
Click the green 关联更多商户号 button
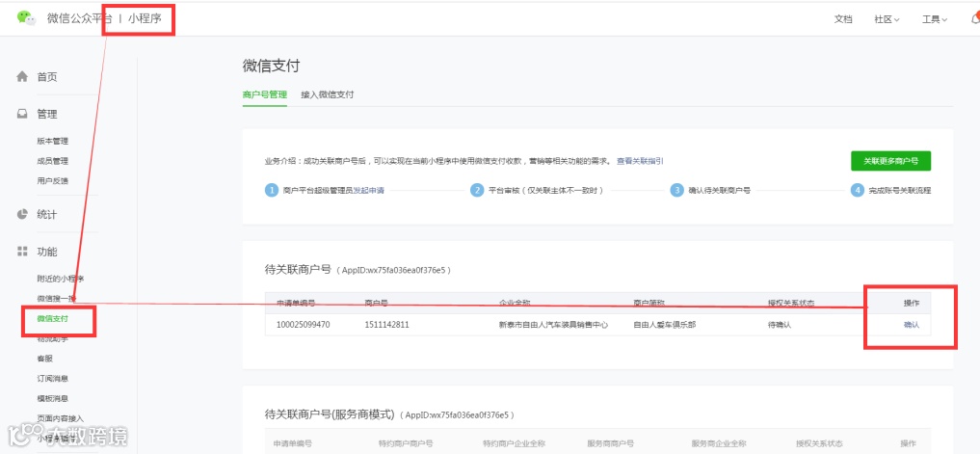pos(890,161)
